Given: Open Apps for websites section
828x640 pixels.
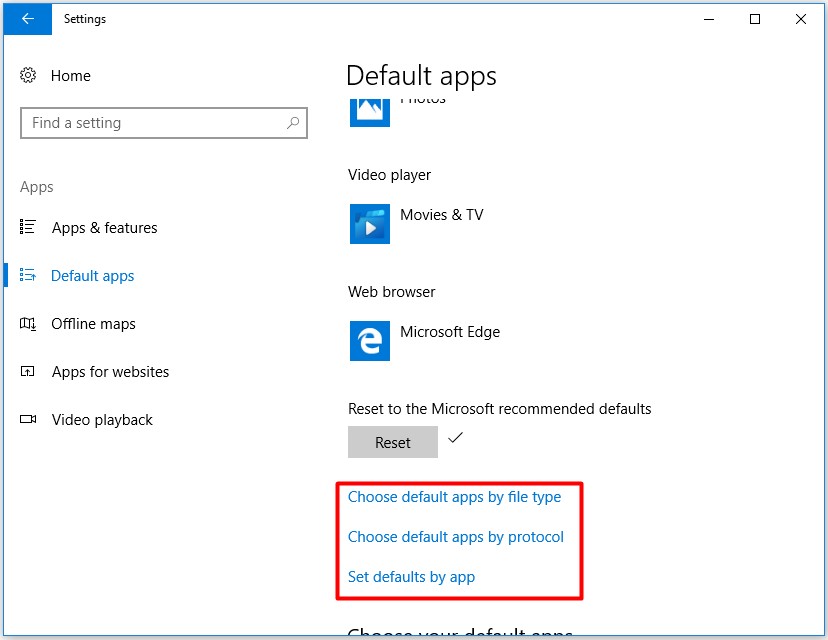Looking at the screenshot, I should 110,372.
